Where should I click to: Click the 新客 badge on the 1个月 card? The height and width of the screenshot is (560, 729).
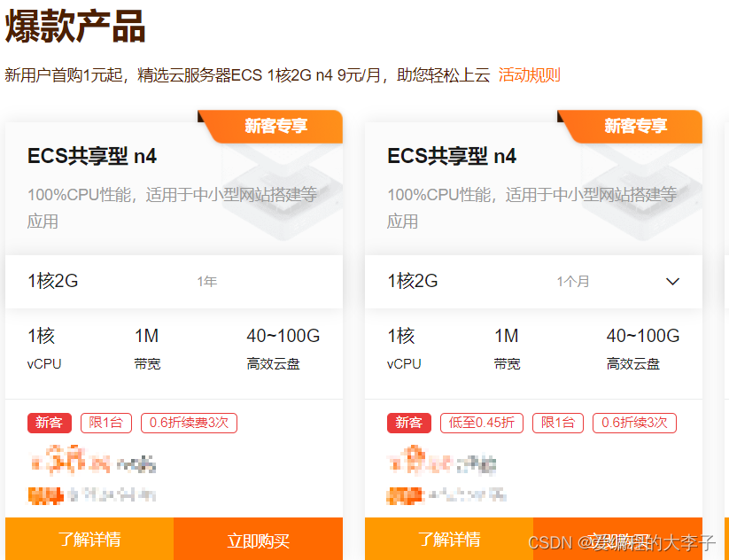[x=409, y=423]
